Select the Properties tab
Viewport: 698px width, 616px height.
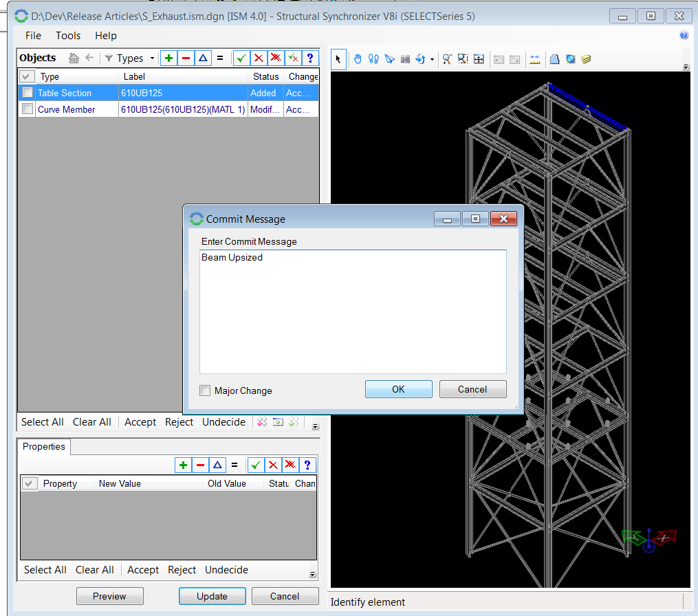click(x=44, y=447)
